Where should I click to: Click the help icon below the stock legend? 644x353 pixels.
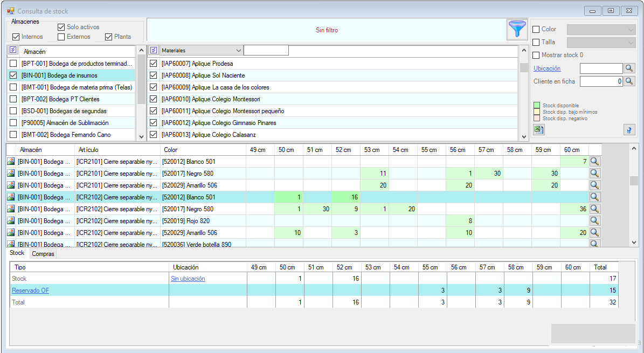[629, 129]
